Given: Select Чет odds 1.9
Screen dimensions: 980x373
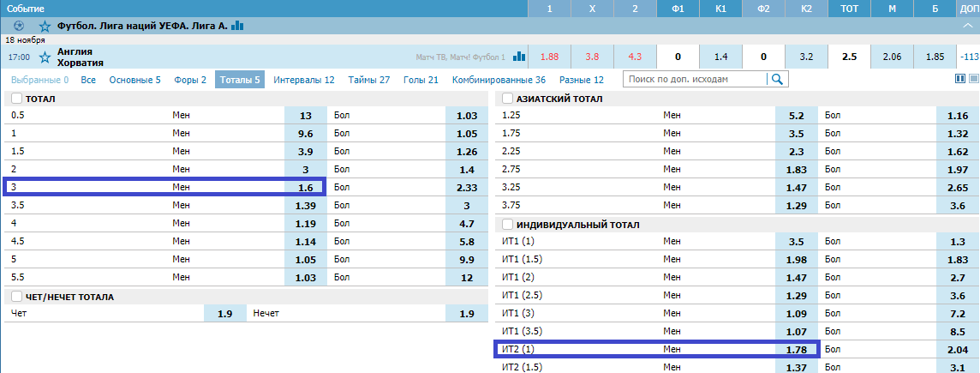Looking at the screenshot, I should coord(225,314).
